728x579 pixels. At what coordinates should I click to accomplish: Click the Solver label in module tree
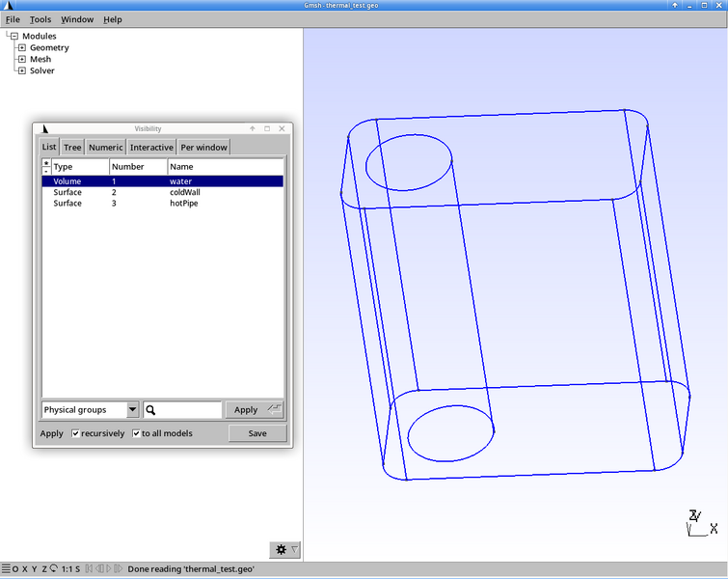coord(42,70)
